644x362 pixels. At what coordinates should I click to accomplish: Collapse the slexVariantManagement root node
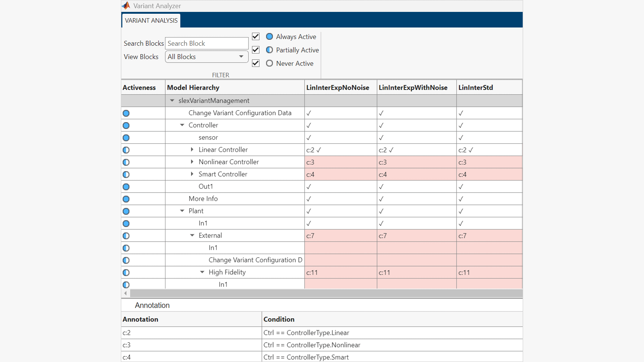point(172,100)
